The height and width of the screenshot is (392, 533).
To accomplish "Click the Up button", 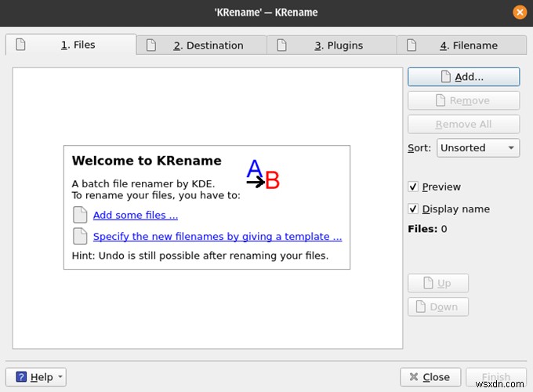I will tap(438, 283).
